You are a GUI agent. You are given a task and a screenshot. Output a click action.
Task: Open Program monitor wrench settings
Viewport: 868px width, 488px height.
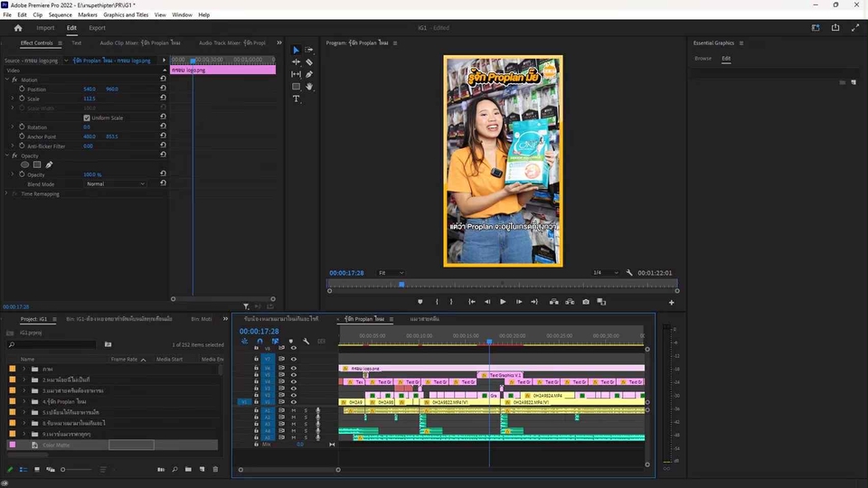629,273
